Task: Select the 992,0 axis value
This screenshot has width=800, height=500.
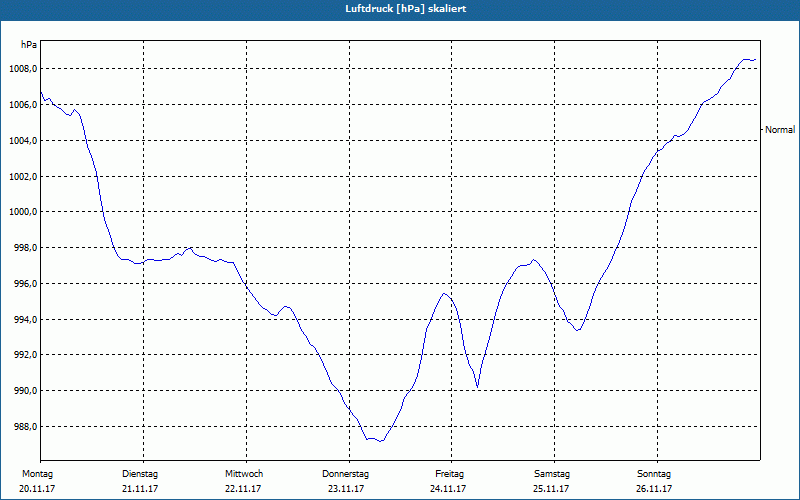Action: click(25, 355)
